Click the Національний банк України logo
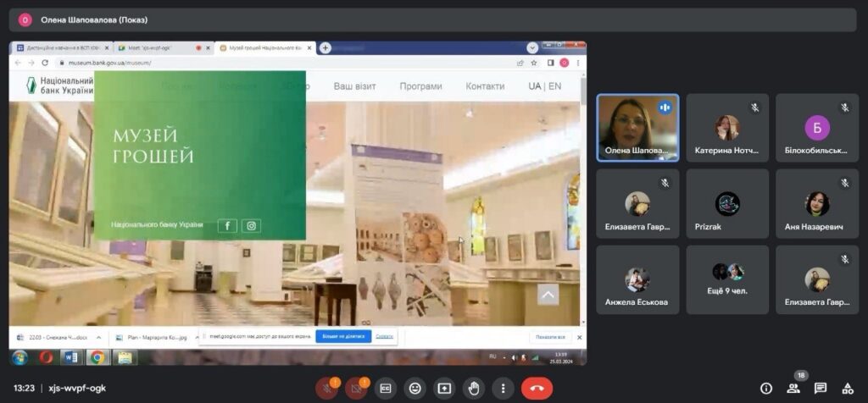This screenshot has width=868, height=403. (x=60, y=86)
